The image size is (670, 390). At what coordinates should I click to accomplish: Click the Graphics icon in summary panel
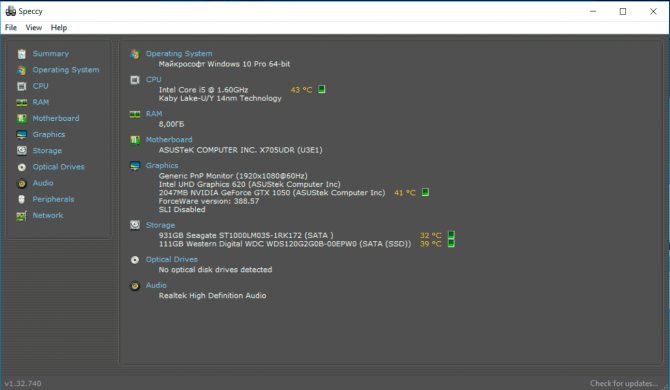pos(135,166)
